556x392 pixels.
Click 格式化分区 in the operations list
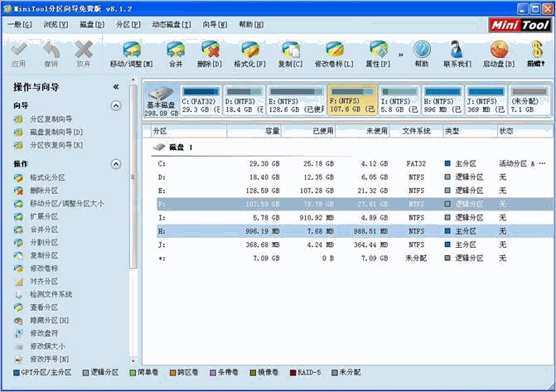click(x=47, y=177)
